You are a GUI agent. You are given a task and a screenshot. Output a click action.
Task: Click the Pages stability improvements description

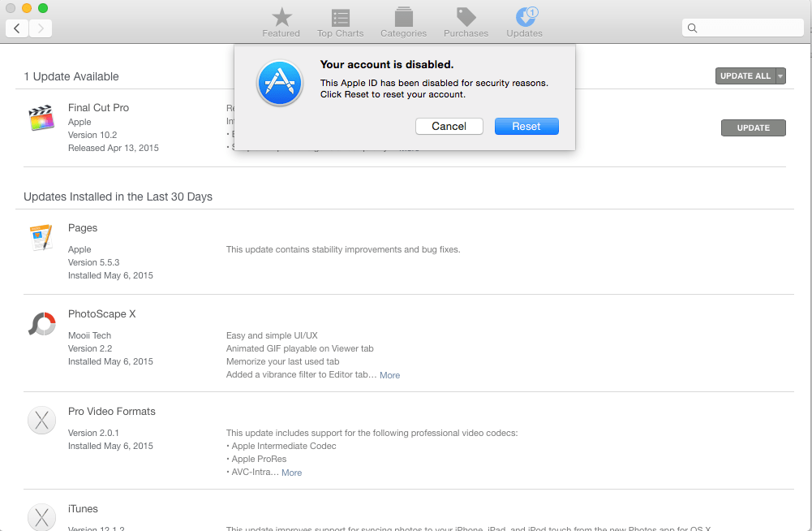[343, 249]
